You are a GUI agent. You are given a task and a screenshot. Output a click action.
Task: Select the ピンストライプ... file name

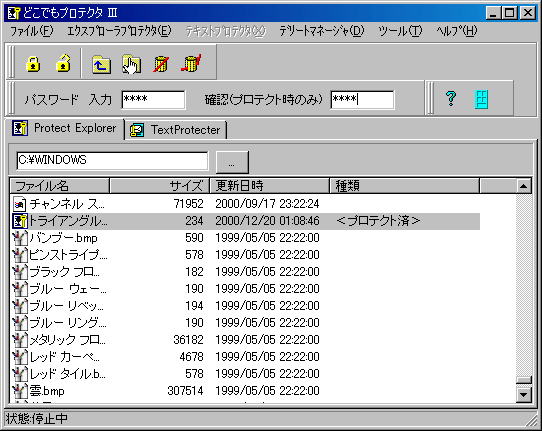pos(68,255)
